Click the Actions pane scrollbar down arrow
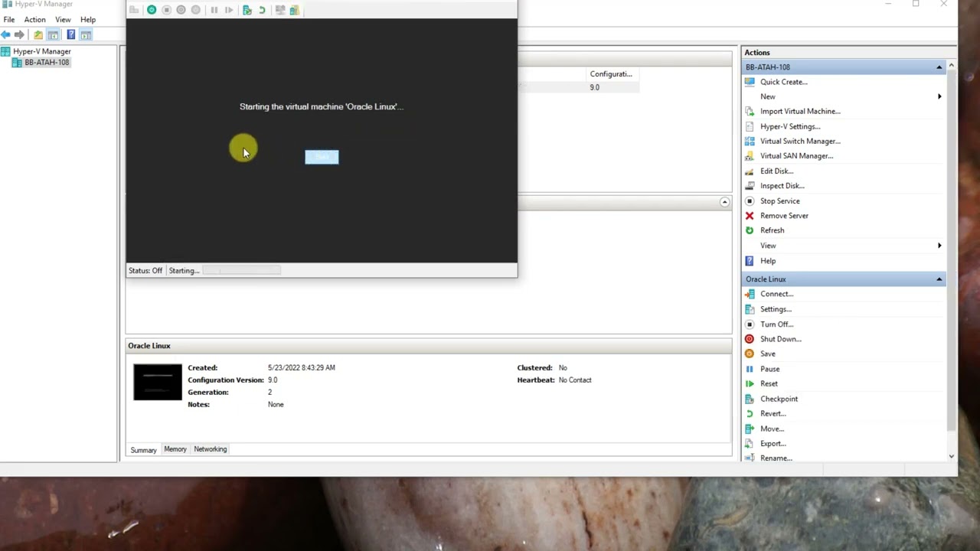This screenshot has width=980, height=551. [x=952, y=457]
